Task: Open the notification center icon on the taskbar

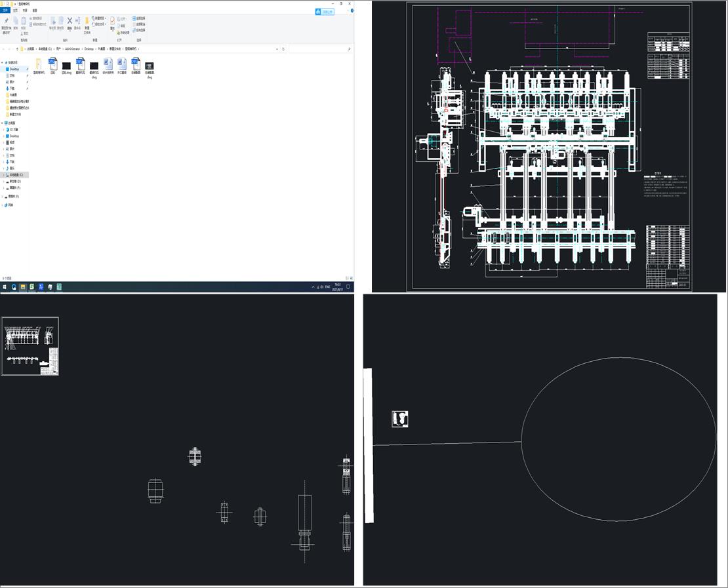Action: 348,287
